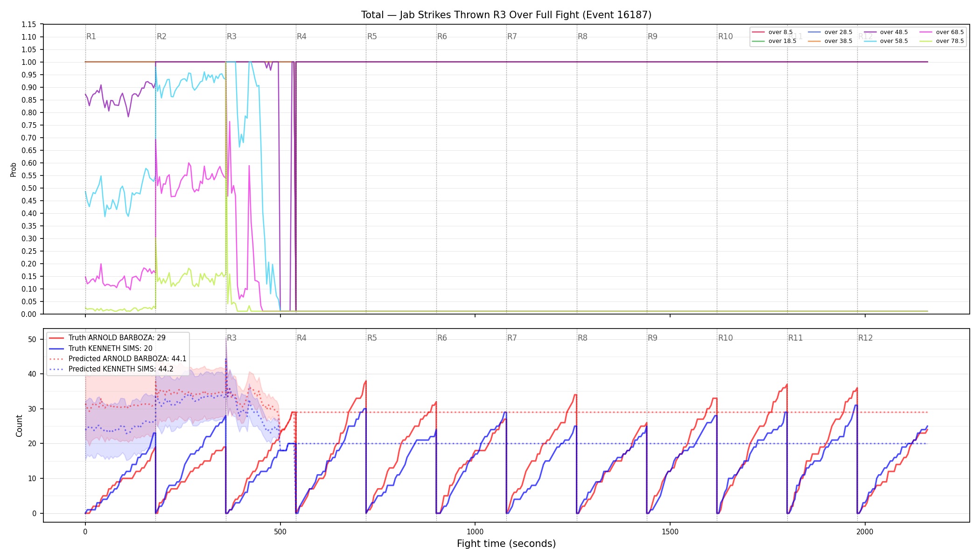The height and width of the screenshot is (560, 980).
Task: Select the 'over 68.5' legend label
Action: click(950, 32)
